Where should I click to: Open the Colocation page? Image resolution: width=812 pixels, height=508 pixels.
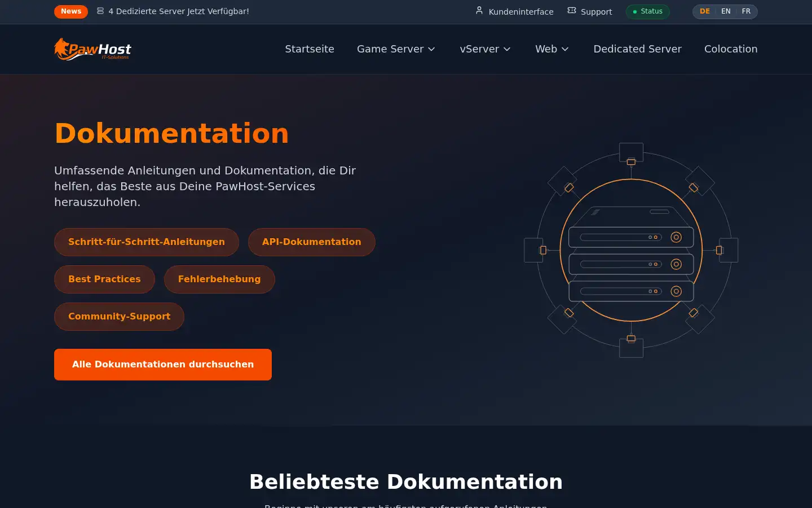pyautogui.click(x=731, y=49)
